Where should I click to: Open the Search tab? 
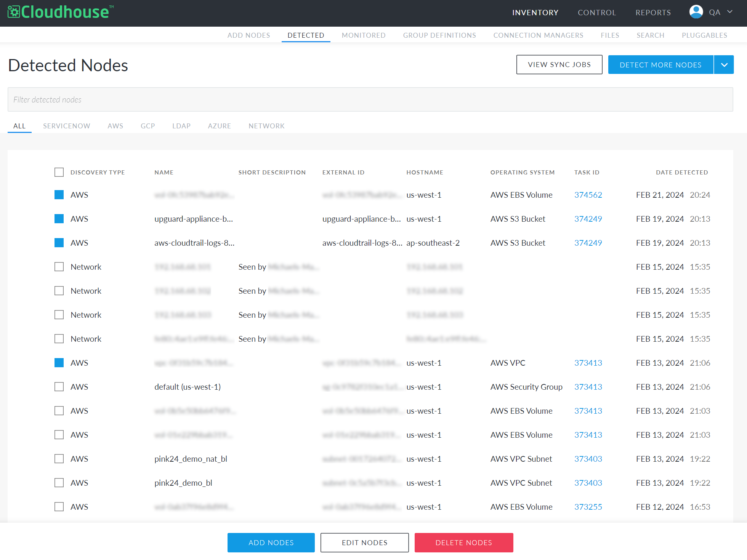coord(650,35)
